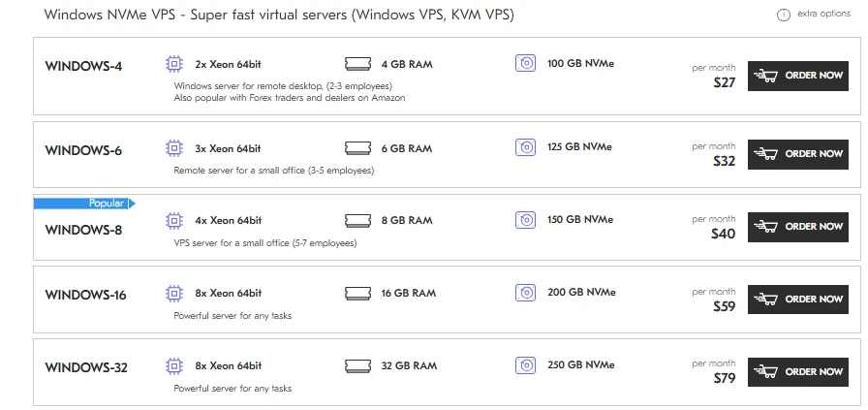868x410 pixels.
Task: Click the disk icon next to 250 GB NVMe
Action: click(525, 365)
